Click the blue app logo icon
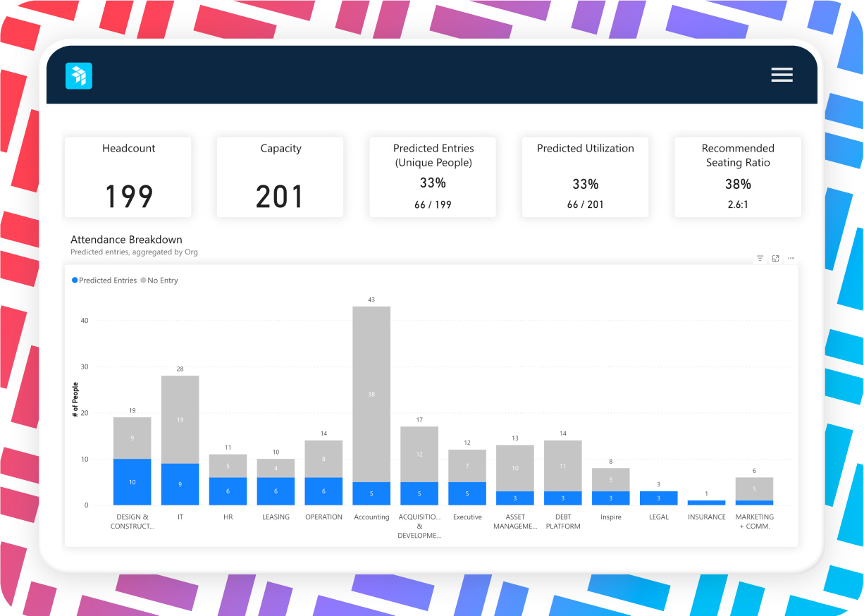 tap(79, 75)
